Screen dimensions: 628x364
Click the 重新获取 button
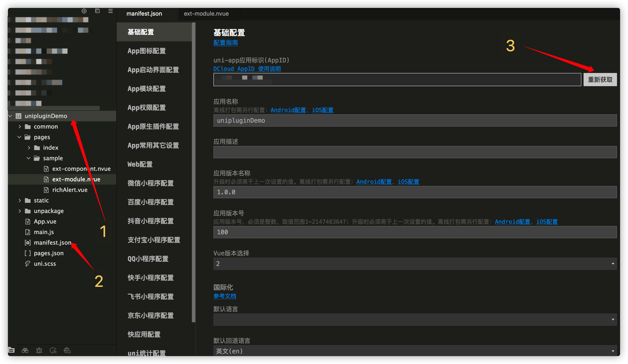(x=600, y=80)
